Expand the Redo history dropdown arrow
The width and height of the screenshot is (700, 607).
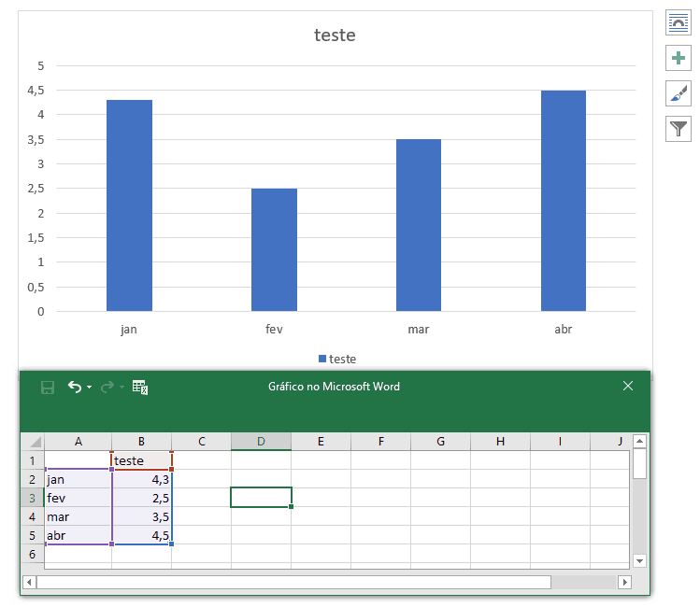pyautogui.click(x=121, y=388)
